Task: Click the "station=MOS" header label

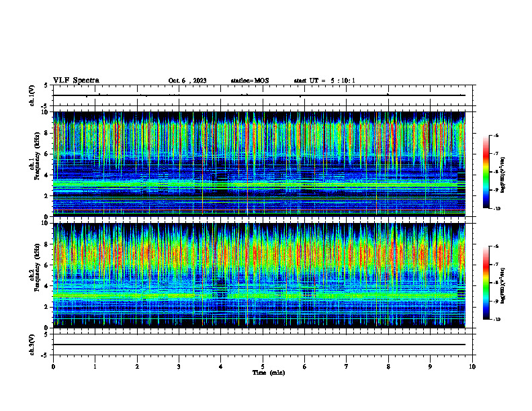Action: point(250,81)
